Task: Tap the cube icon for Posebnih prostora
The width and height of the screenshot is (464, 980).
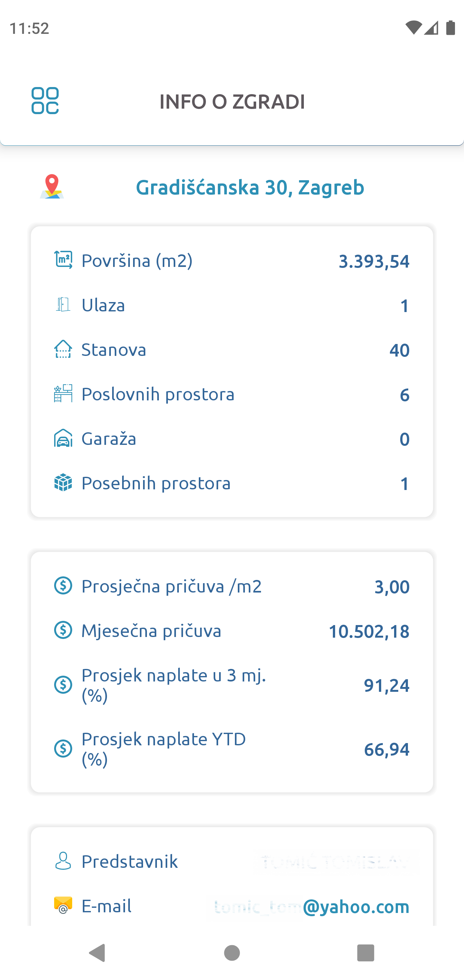Action: (63, 483)
